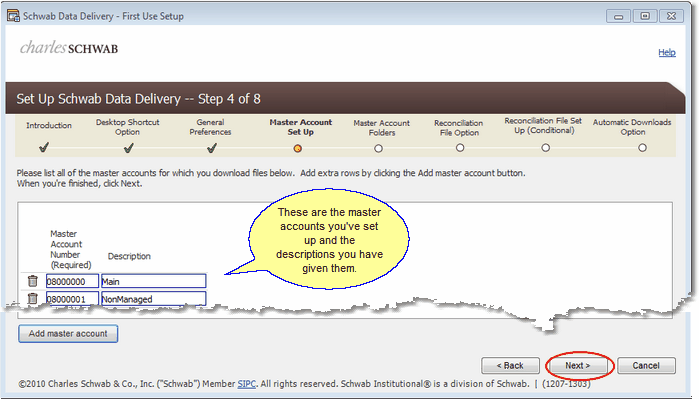Maximize the First Use Setup window
The image size is (699, 399).
[x=645, y=16]
